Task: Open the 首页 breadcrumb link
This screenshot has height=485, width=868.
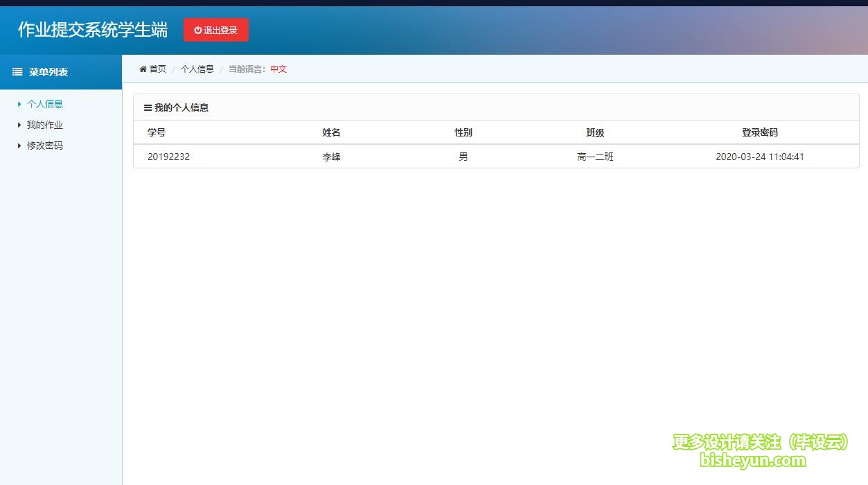Action: [x=158, y=69]
